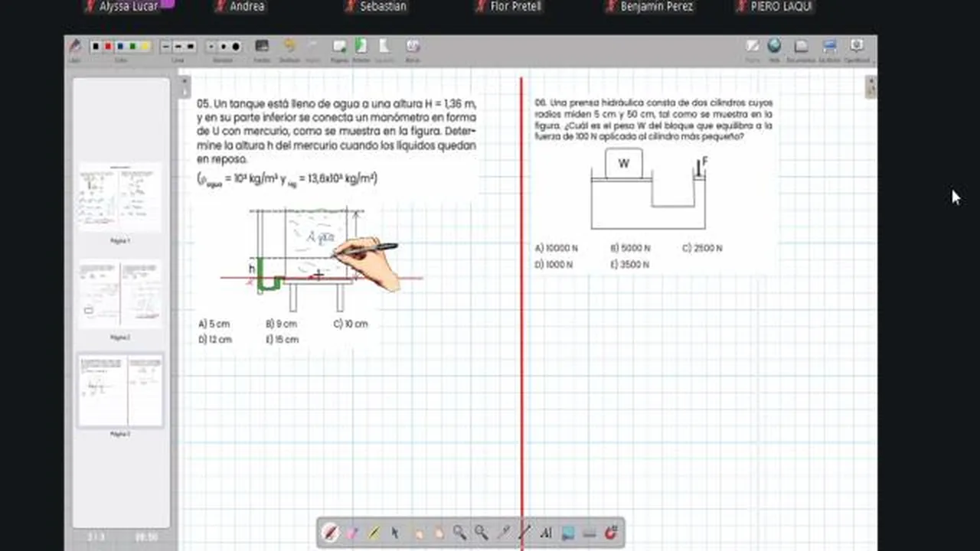Click the right panel expand handle
This screenshot has width=980, height=551.
[871, 86]
